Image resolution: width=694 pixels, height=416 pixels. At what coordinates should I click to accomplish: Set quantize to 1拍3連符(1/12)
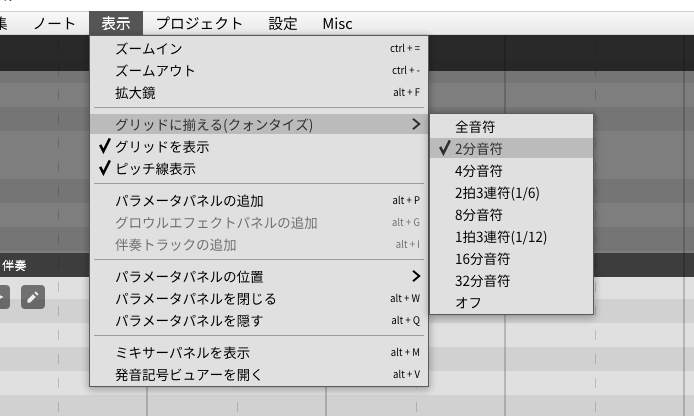[501, 237]
